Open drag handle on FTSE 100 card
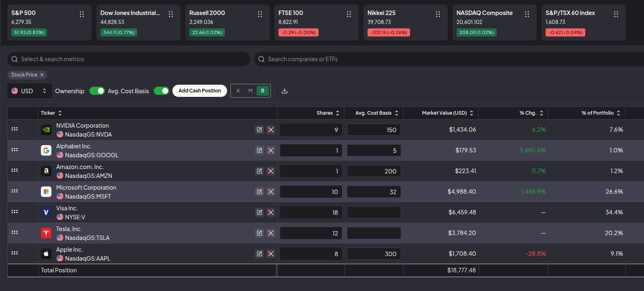The image size is (644, 291). click(349, 14)
